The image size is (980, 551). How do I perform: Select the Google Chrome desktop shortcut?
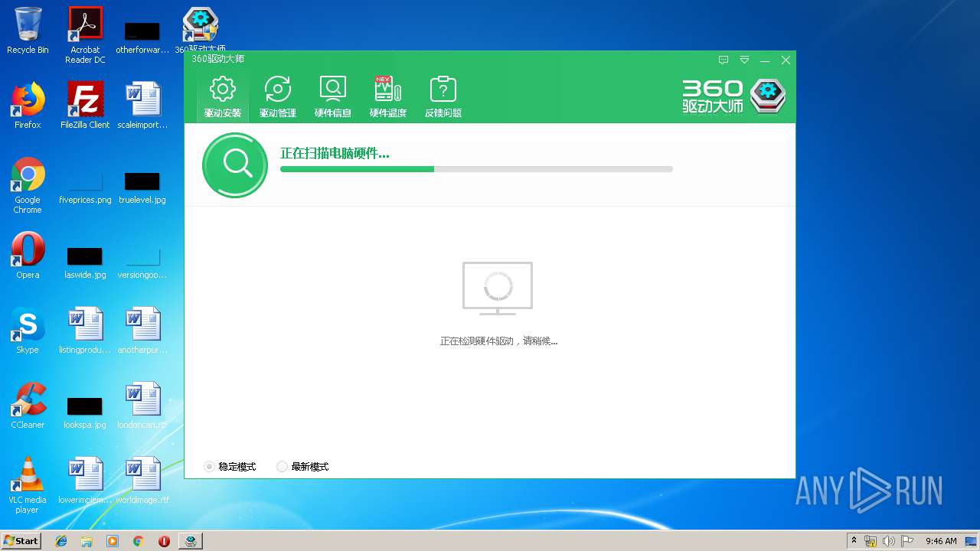pos(28,185)
